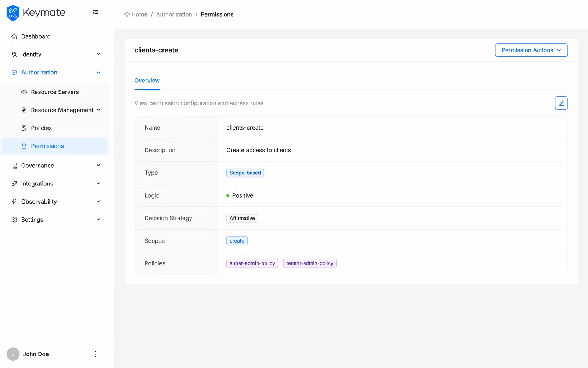The height and width of the screenshot is (368, 588).
Task: Click the super-admin-policy tag
Action: (252, 263)
